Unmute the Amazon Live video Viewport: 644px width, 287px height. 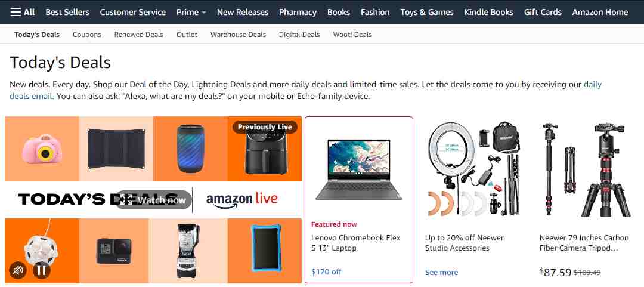(x=18, y=270)
